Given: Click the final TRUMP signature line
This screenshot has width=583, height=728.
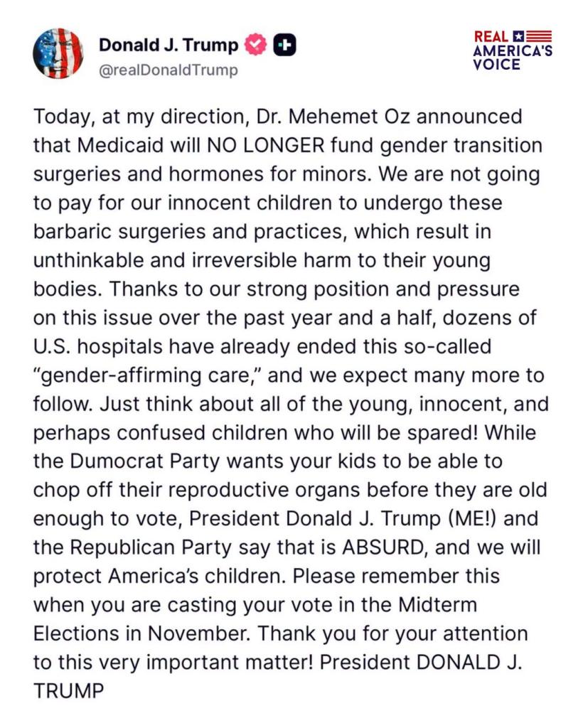Looking at the screenshot, I should click(69, 691).
